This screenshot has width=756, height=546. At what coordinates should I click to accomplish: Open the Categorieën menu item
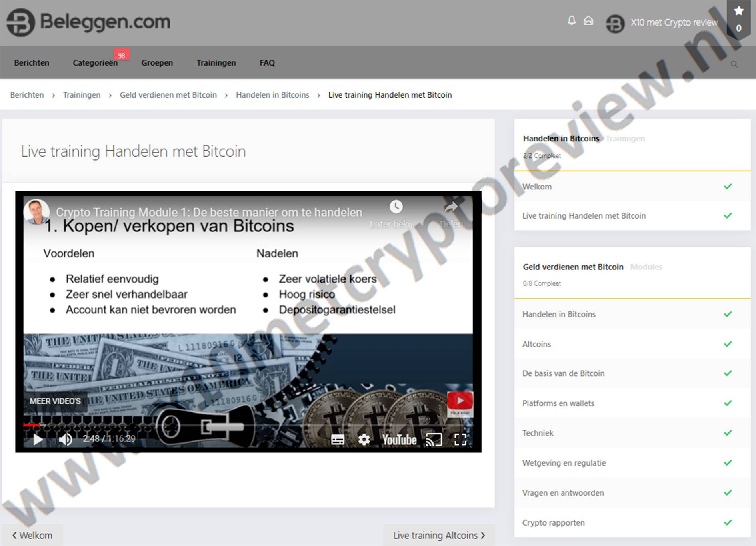95,63
